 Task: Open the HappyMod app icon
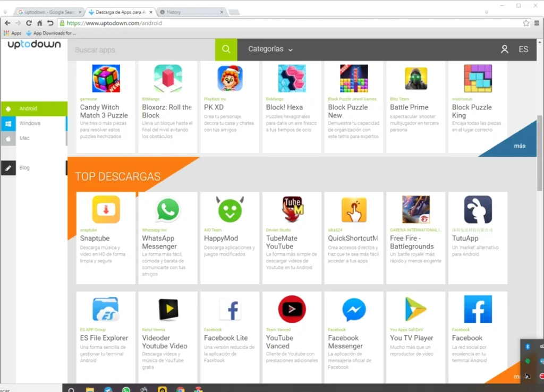(x=229, y=210)
